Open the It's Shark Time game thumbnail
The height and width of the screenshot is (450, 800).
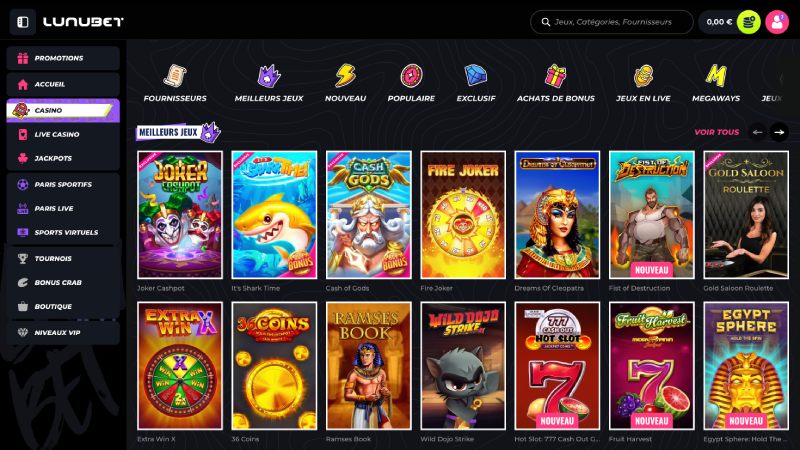[274, 214]
